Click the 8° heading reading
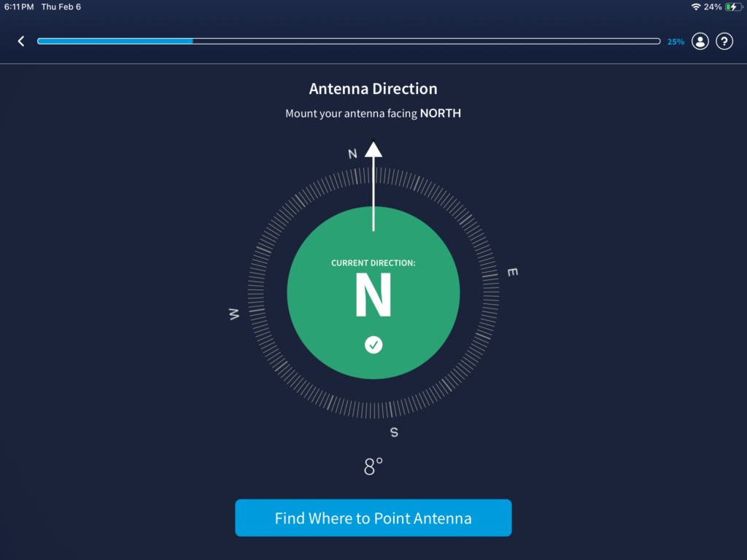Image resolution: width=747 pixels, height=560 pixels. click(x=373, y=467)
